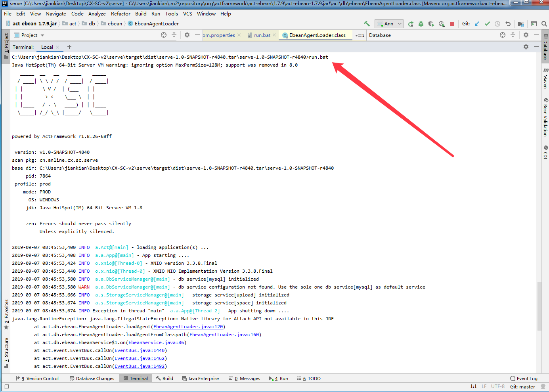Screen dimensions: 549x392
Task: Stop the running process via red square
Action: (451, 24)
